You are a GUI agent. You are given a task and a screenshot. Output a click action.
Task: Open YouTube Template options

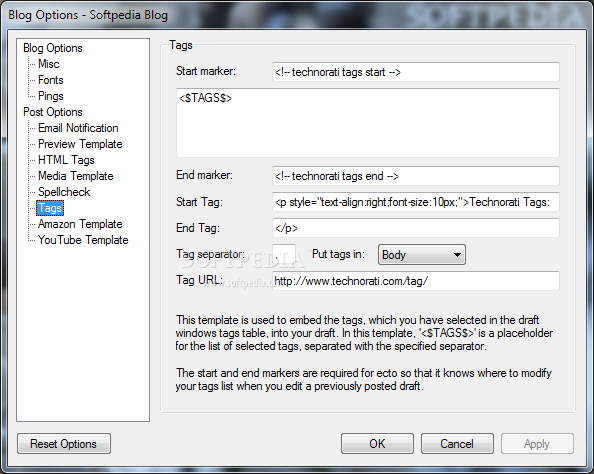[x=83, y=240]
